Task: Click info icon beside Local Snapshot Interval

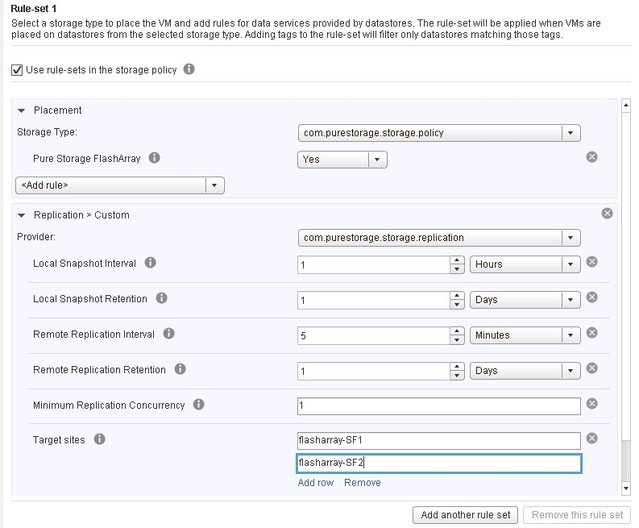Action: tap(150, 263)
